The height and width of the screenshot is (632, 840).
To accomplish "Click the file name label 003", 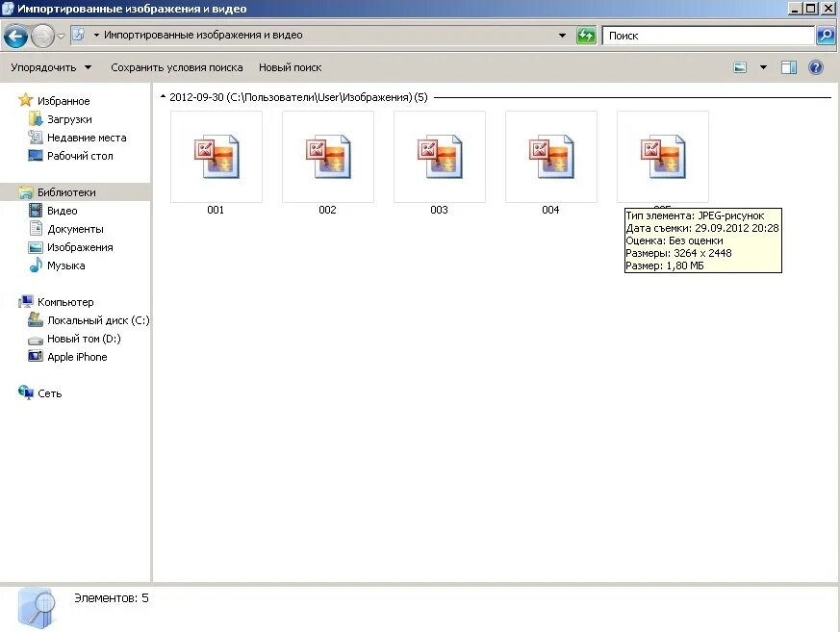I will 439,210.
